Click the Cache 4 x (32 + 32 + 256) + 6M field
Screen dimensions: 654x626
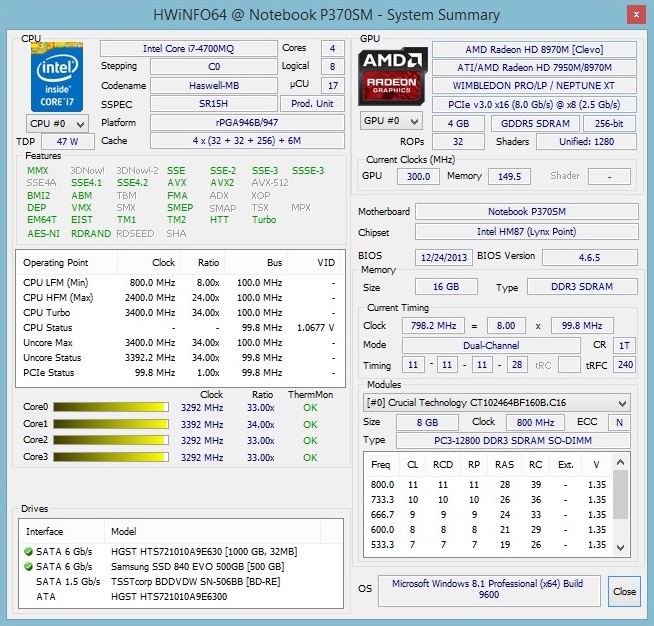pos(247,141)
